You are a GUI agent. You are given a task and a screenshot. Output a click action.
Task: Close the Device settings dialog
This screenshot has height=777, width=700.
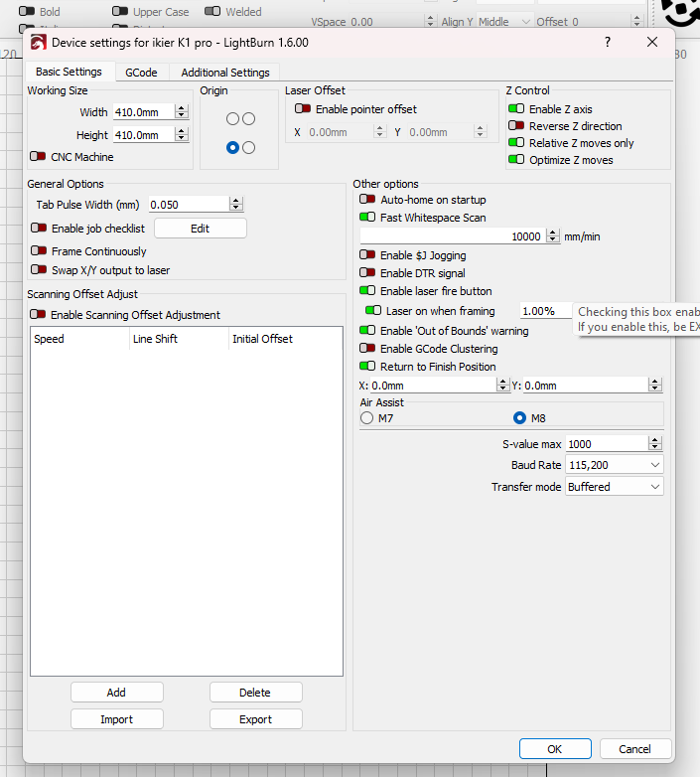652,42
